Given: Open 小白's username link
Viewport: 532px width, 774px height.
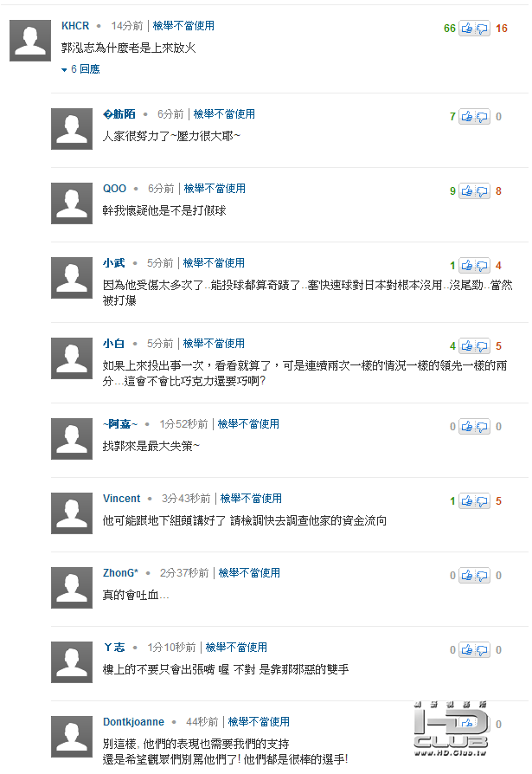Looking at the screenshot, I should pos(113,344).
